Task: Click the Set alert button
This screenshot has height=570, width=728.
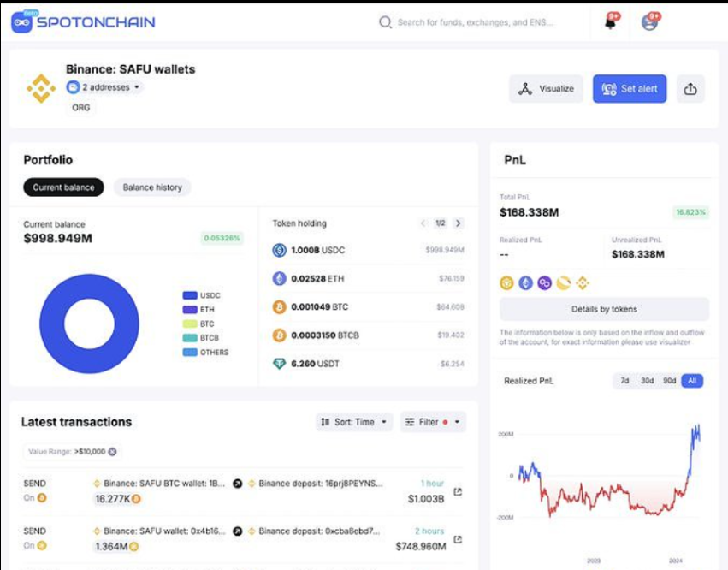Action: point(630,89)
